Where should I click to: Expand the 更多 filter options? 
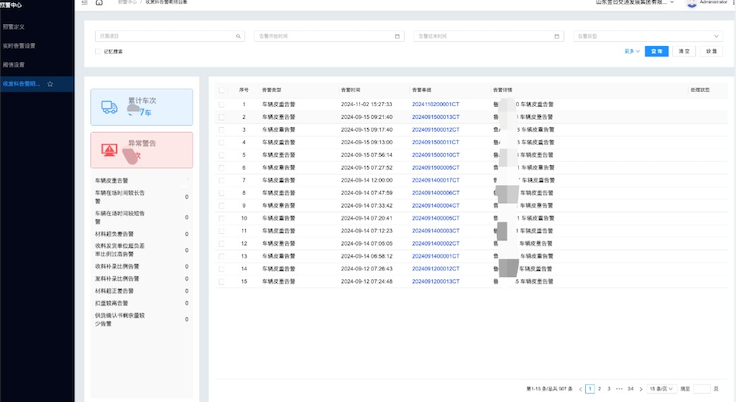point(632,51)
